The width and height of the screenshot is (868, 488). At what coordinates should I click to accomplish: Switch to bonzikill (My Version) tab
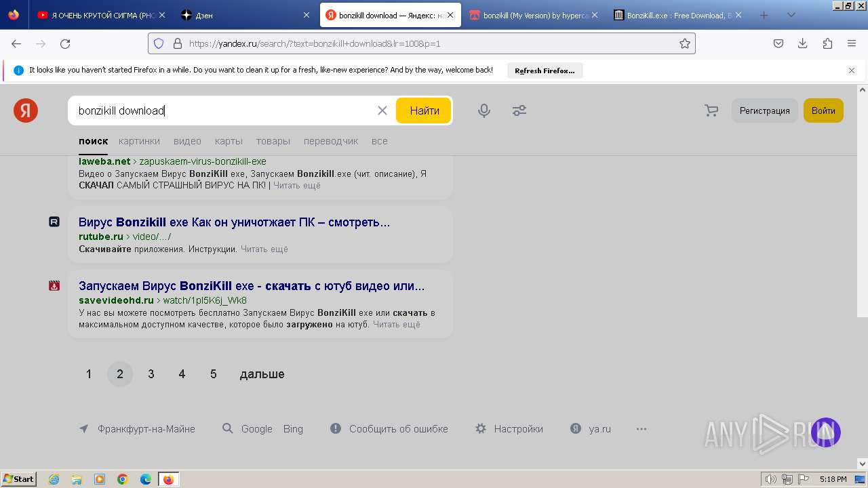point(532,15)
